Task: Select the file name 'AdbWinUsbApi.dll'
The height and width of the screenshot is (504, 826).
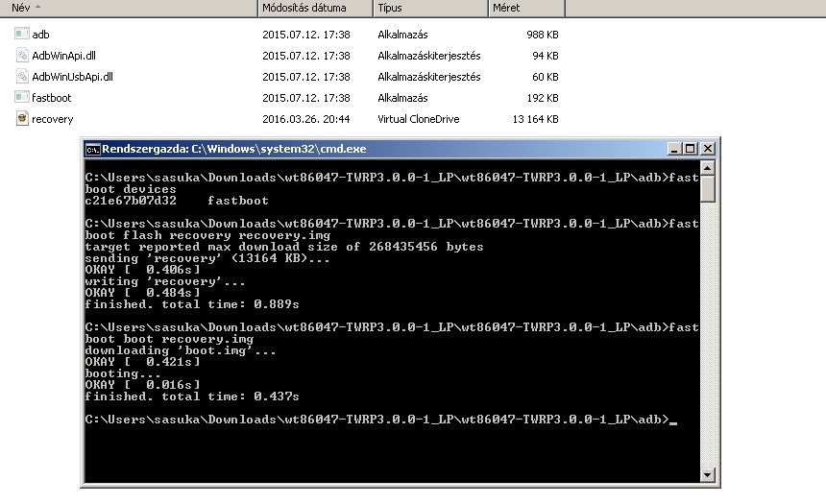Action: pos(72,77)
